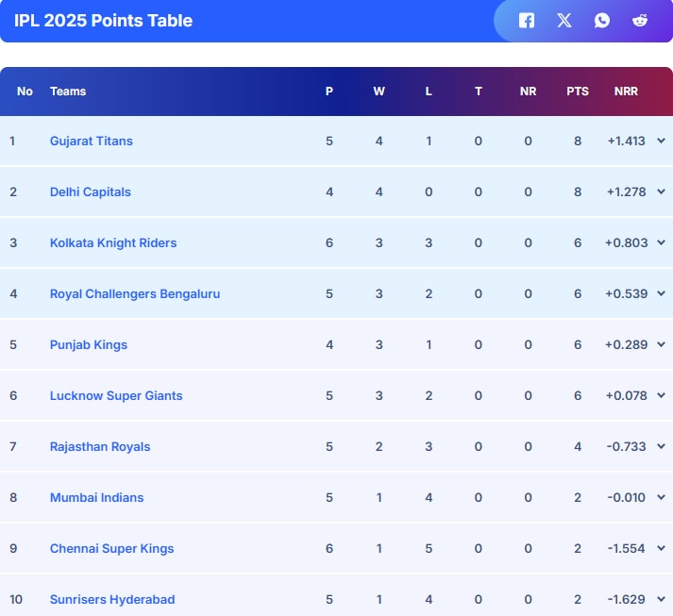Share points table on X
This screenshot has height=616, width=673.
pyautogui.click(x=564, y=21)
